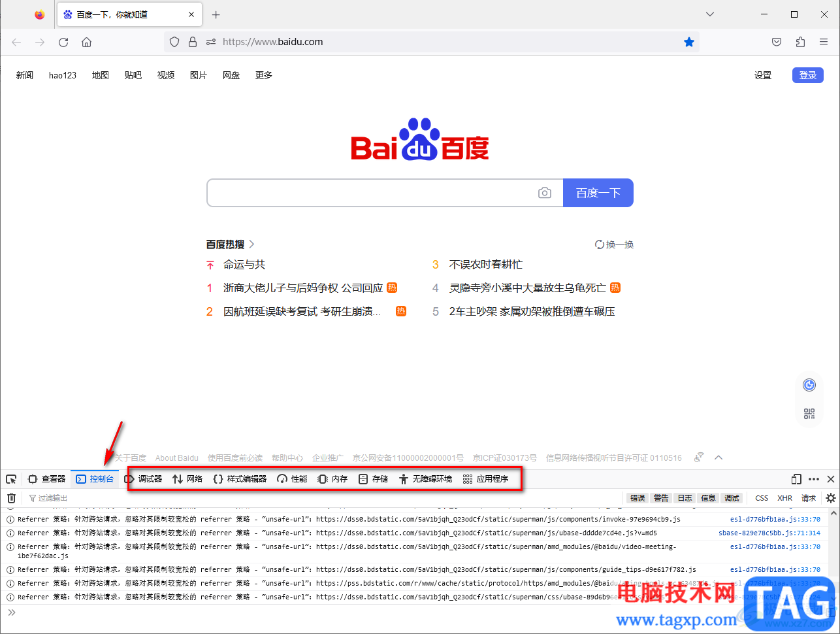This screenshot has height=634, width=840.
Task: Switch to 样式编辑器 tab
Action: (240, 479)
